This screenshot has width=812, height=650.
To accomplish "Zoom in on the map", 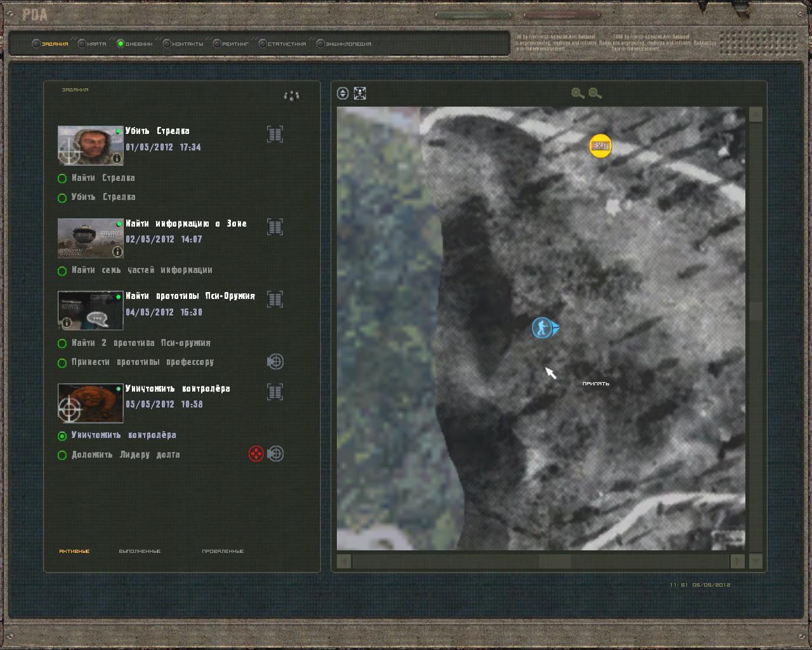I will pyautogui.click(x=577, y=93).
